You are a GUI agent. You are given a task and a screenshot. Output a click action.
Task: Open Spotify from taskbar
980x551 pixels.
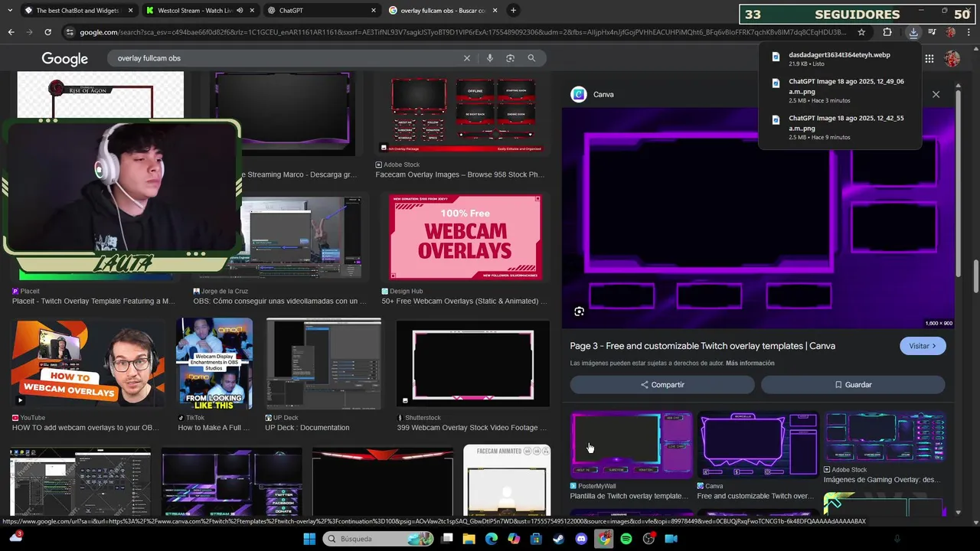point(626,539)
